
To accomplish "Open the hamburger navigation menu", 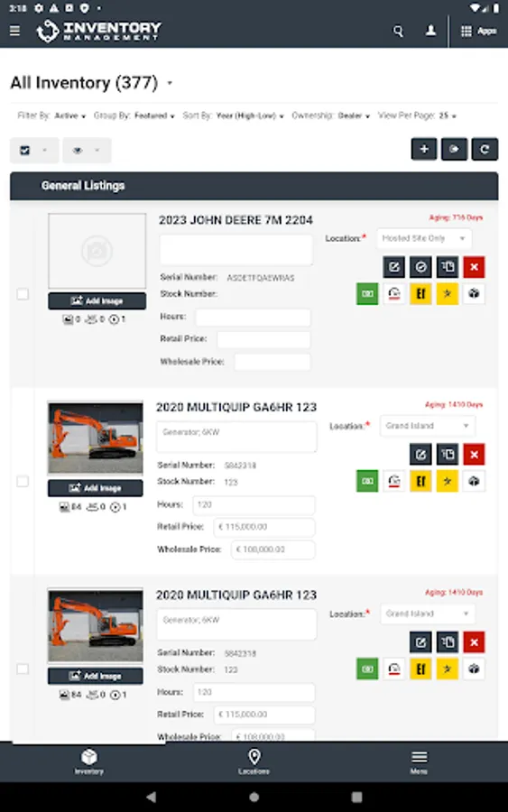I will click(x=14, y=31).
